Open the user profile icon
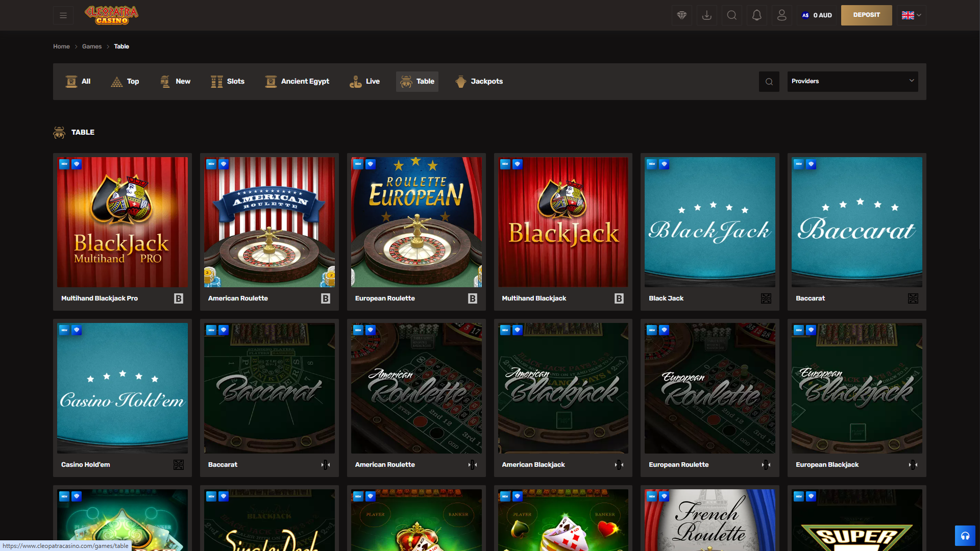The width and height of the screenshot is (980, 551). [x=781, y=15]
